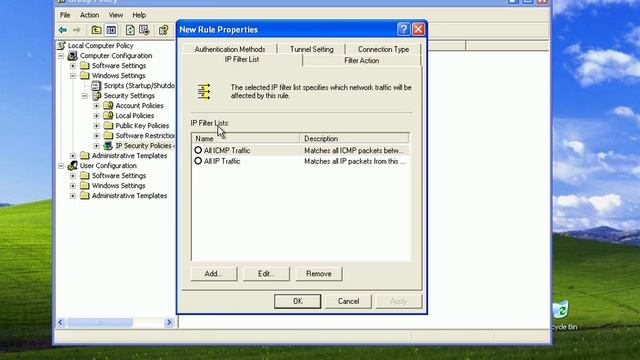Expand Software Settings under Computer Configuration

click(x=73, y=65)
